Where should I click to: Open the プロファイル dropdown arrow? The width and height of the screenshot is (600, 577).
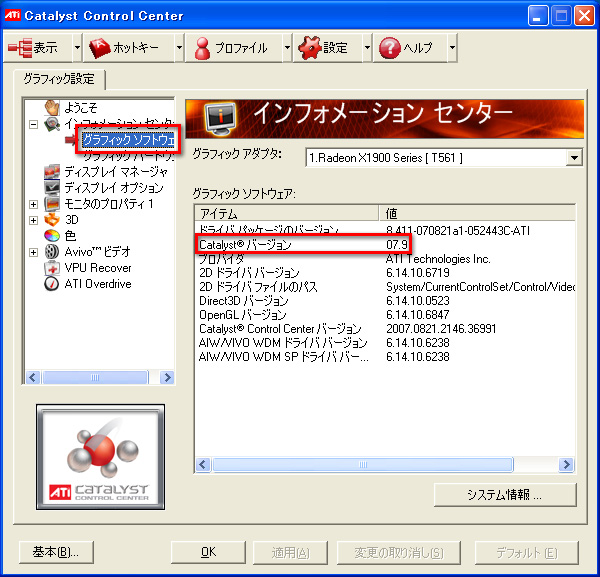287,48
